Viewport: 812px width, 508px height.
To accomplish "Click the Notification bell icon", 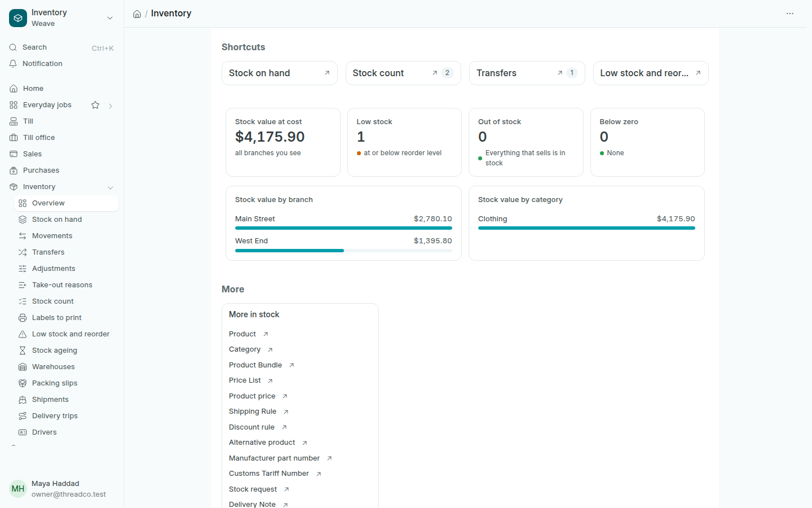I will [13, 64].
